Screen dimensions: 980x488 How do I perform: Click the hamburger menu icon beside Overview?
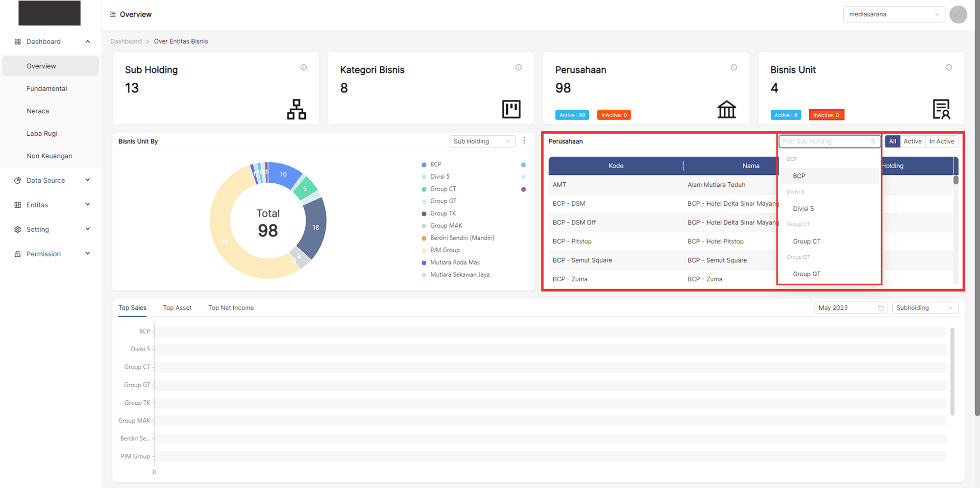coord(113,15)
